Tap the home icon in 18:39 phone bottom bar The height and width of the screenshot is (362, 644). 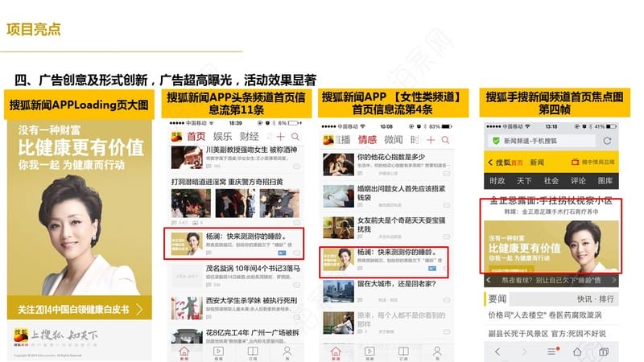[184, 352]
